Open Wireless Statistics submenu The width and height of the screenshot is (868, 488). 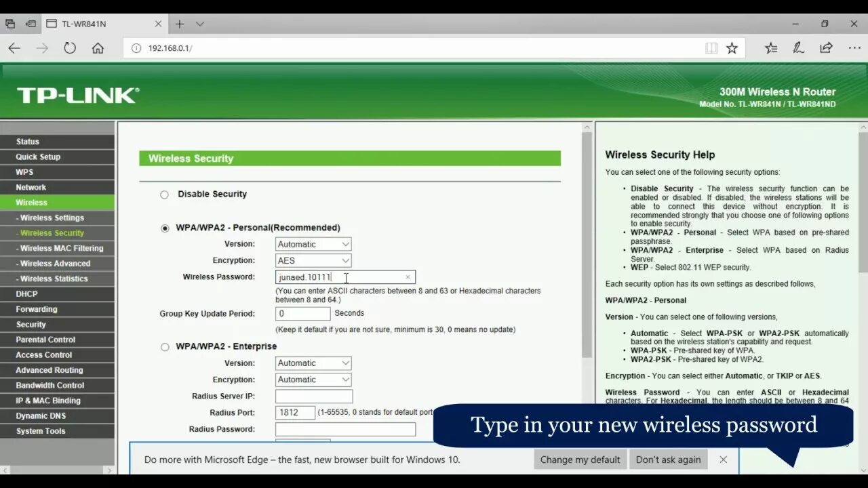point(57,279)
